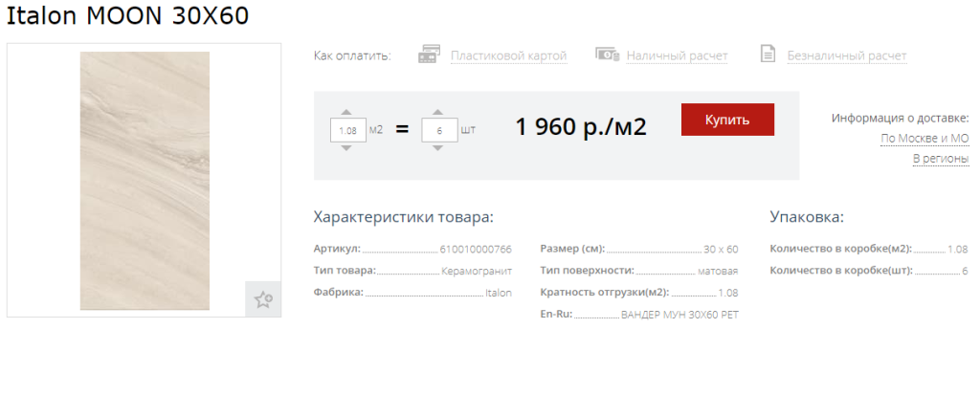The image size is (980, 395).
Task: Click Количество в коробке(шт) value 6
Action: pyautogui.click(x=965, y=272)
